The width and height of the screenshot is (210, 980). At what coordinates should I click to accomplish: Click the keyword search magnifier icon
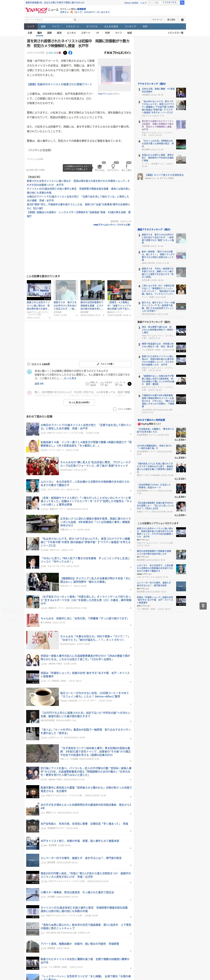tap(75, 20)
